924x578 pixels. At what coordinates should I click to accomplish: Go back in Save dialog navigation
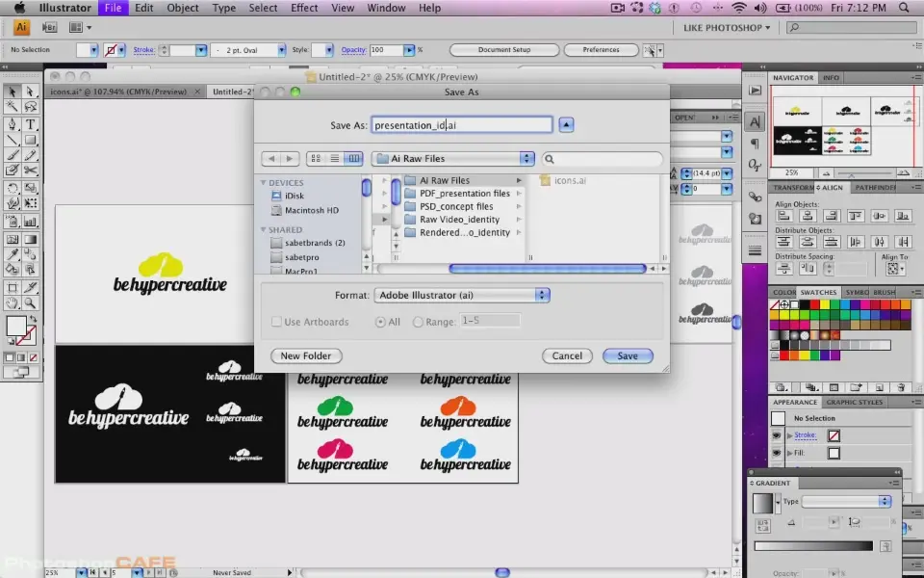coord(271,158)
